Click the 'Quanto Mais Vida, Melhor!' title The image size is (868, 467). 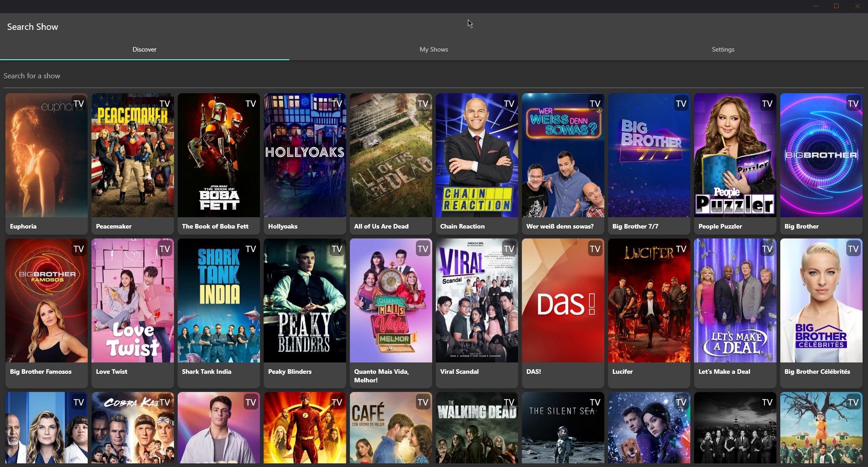382,376
